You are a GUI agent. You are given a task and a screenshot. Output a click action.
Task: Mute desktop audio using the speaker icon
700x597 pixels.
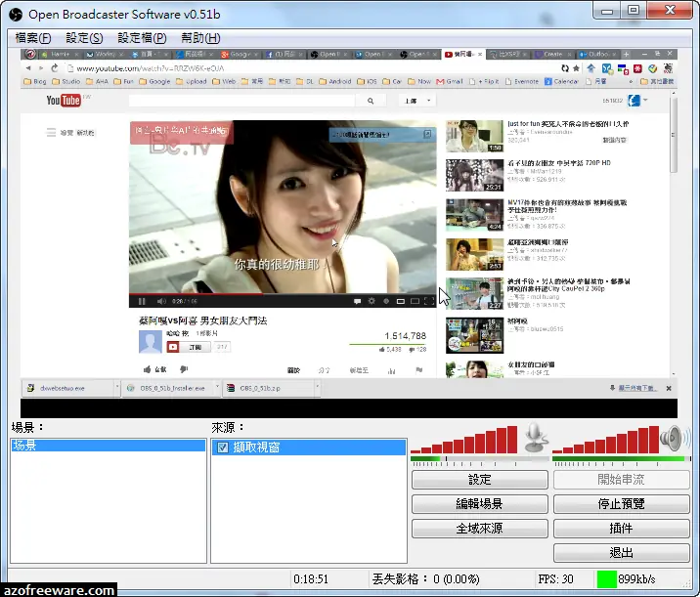[675, 438]
